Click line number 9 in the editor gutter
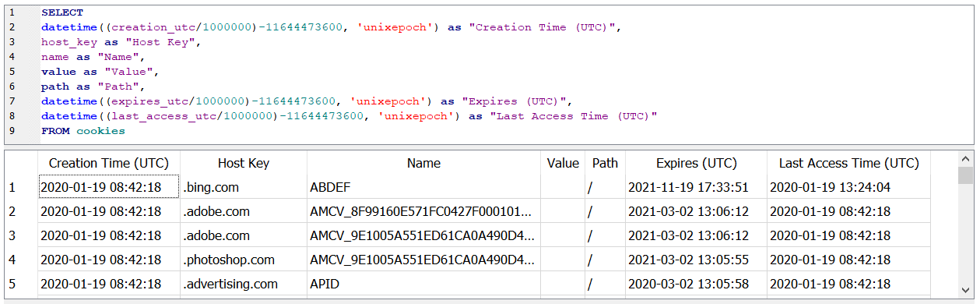 [12, 131]
